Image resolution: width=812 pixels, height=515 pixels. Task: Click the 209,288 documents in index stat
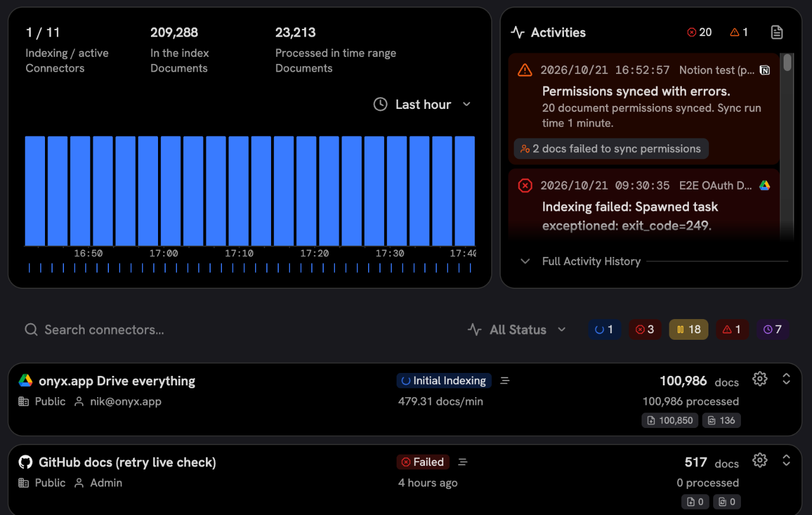(179, 50)
